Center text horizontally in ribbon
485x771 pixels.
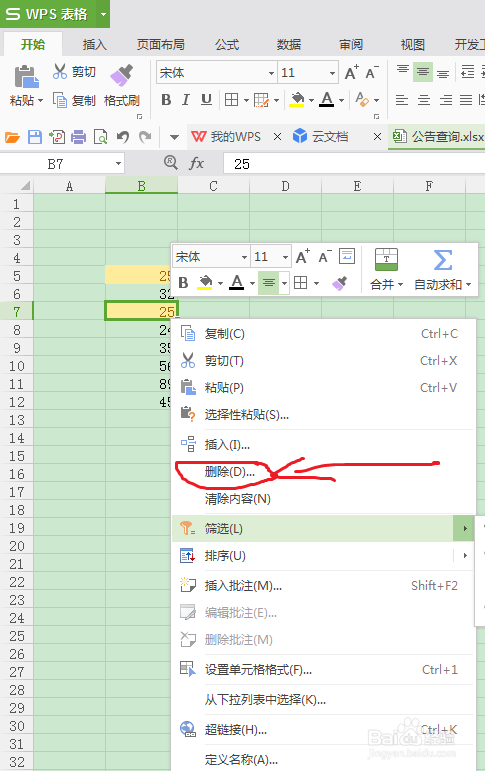click(424, 100)
